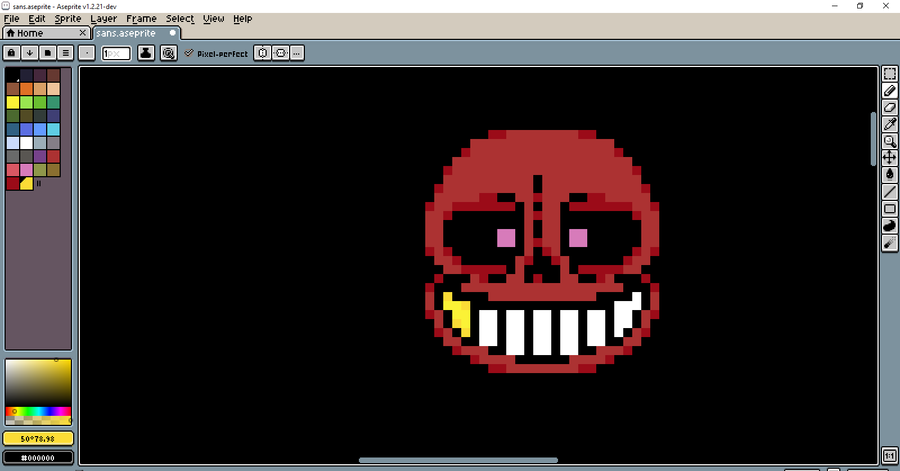Open the symmetry options ellipsis menu
900x471 pixels.
point(297,53)
